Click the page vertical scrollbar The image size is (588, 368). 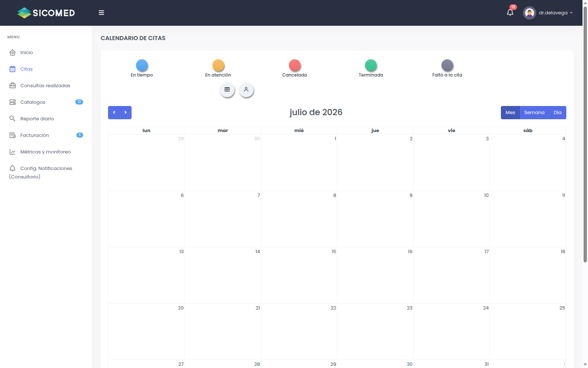[585, 134]
